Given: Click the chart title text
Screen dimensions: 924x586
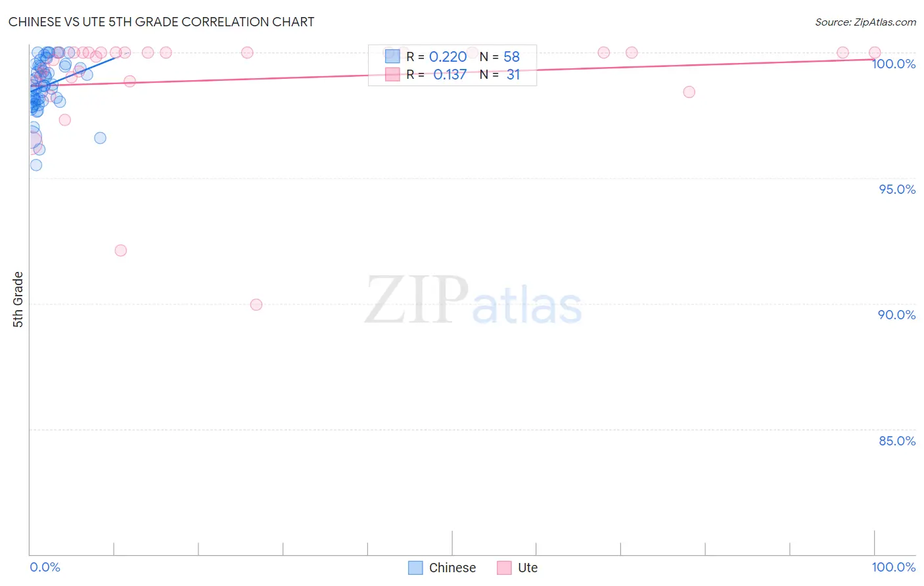Looking at the screenshot, I should [x=161, y=22].
